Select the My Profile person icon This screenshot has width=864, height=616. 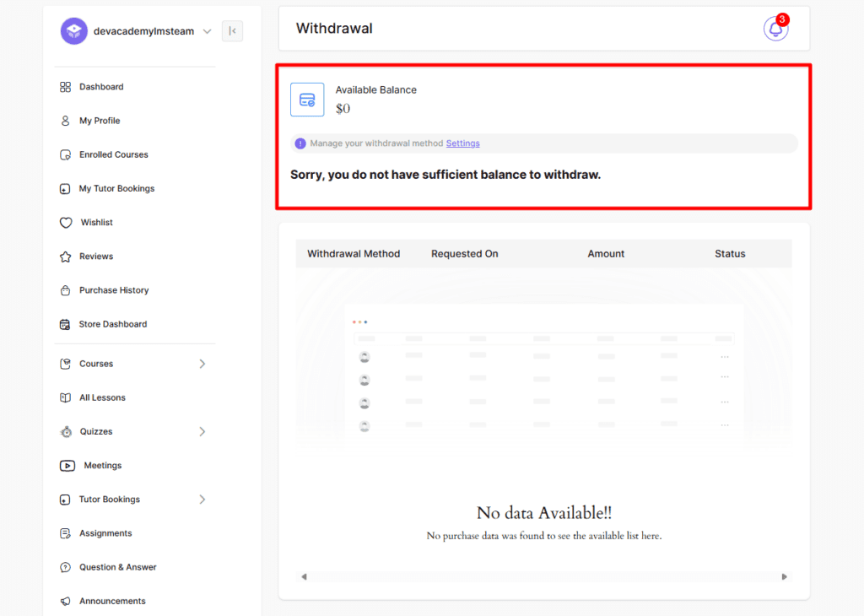click(x=65, y=120)
